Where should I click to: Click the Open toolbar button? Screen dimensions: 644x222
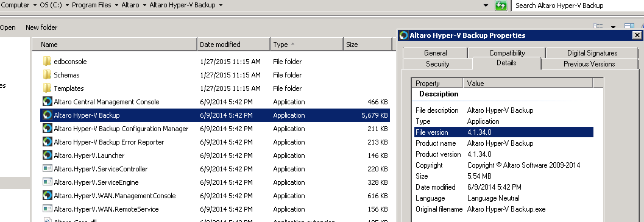[x=7, y=27]
